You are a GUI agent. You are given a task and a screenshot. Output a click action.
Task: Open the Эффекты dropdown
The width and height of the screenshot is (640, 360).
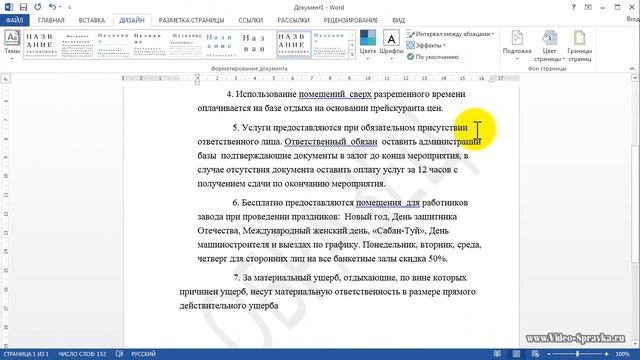426,45
